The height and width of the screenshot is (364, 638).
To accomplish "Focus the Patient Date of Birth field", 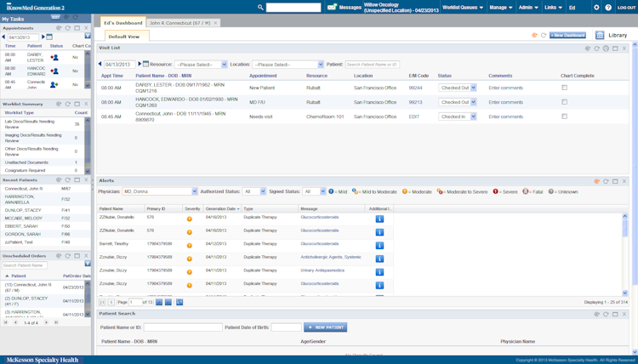I will tap(286, 327).
